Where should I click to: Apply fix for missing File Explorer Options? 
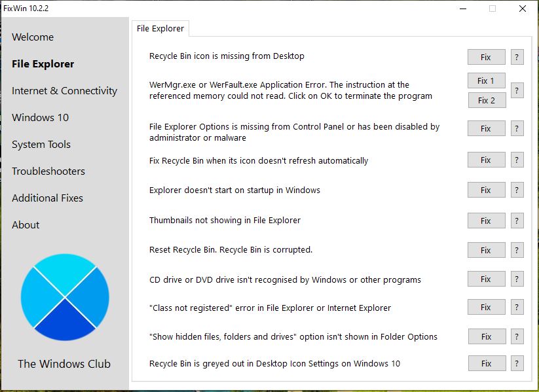point(486,128)
